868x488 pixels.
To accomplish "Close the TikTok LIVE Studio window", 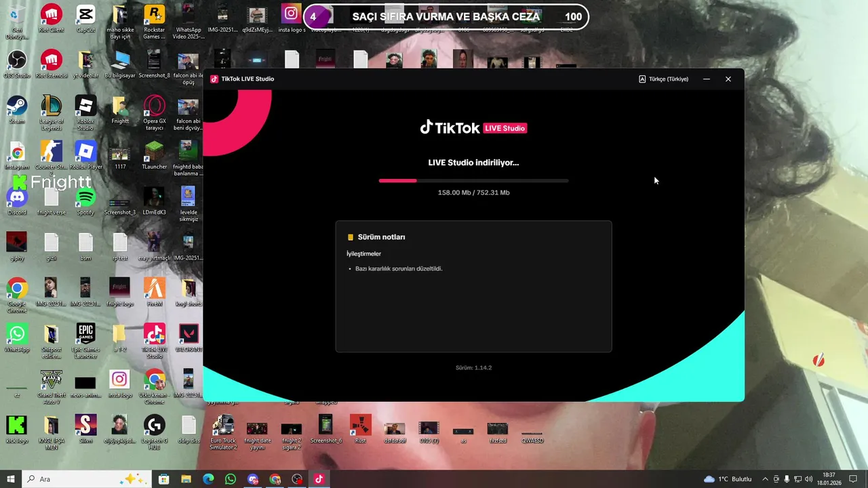I will [x=728, y=79].
